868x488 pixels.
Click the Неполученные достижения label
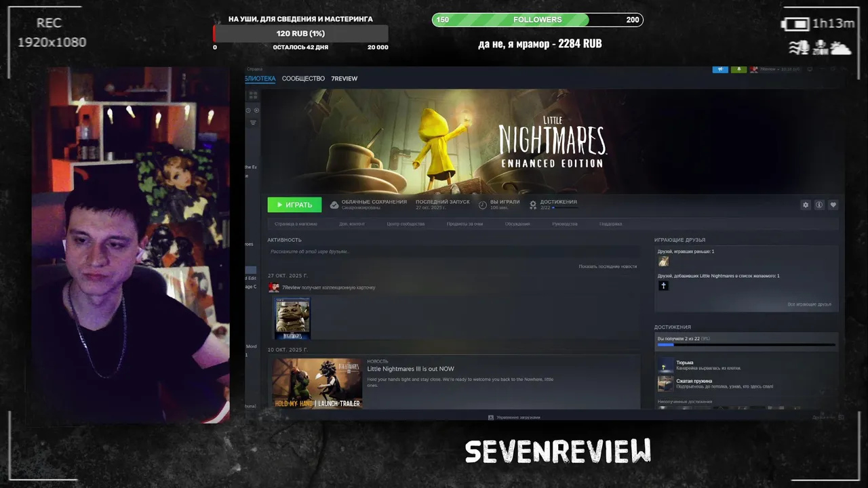[685, 402]
